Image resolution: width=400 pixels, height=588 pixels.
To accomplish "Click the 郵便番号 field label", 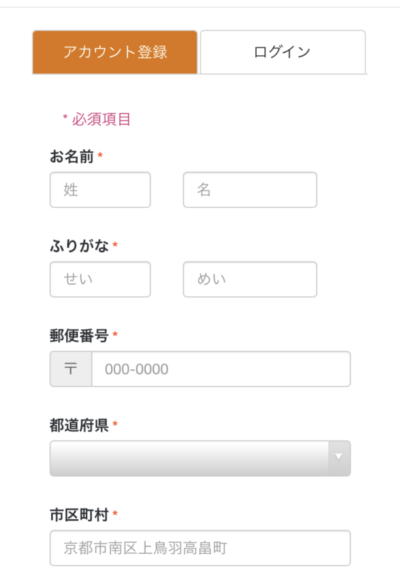I will [79, 335].
